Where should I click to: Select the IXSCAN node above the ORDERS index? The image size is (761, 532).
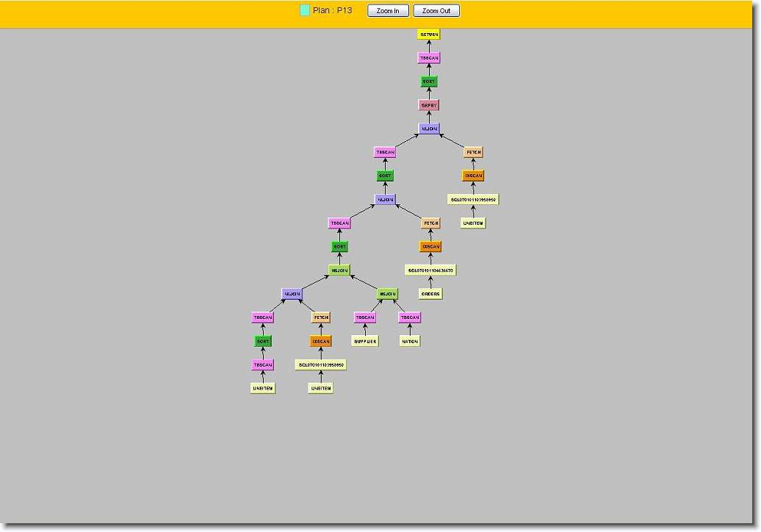tap(430, 247)
